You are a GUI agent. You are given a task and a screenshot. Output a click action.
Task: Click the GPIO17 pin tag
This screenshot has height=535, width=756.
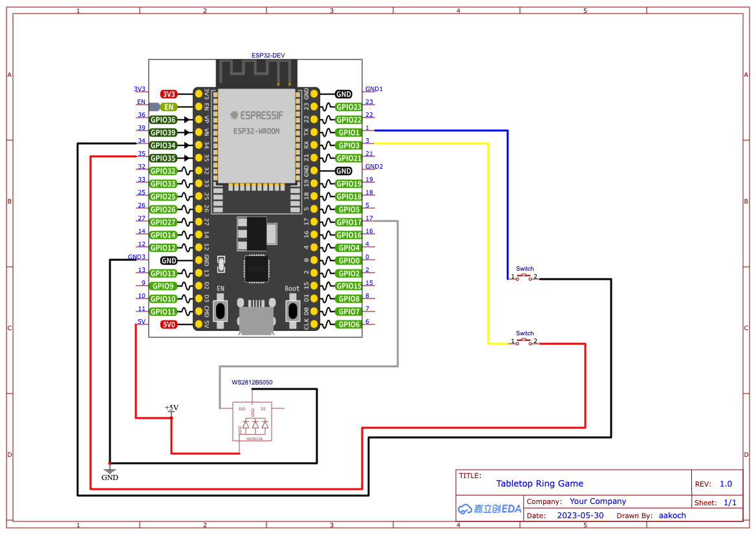pos(349,222)
